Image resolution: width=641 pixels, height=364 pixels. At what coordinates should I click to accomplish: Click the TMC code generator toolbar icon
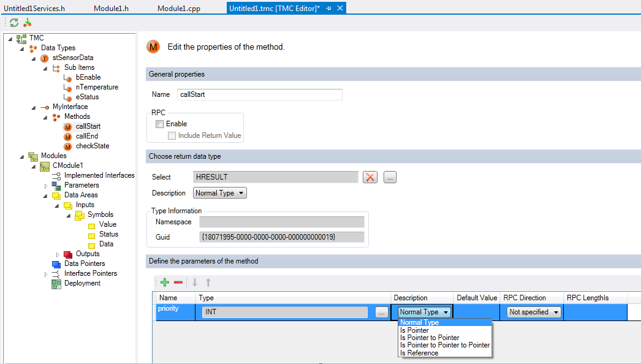[28, 23]
